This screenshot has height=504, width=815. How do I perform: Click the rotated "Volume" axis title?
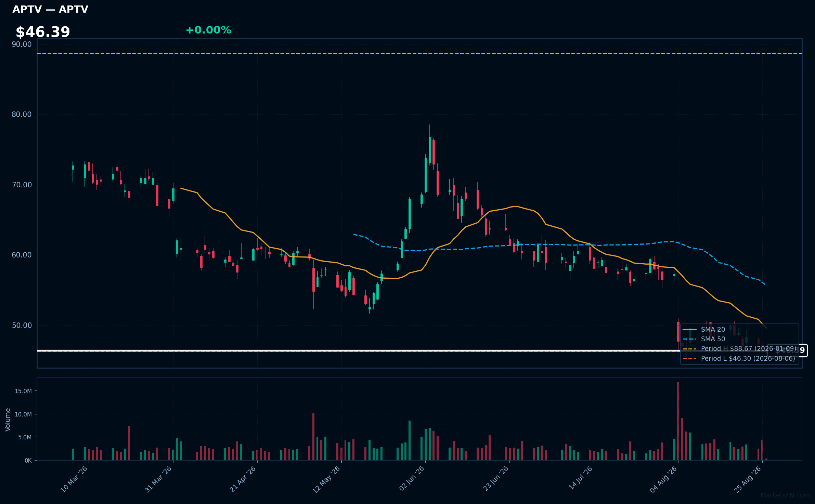coord(8,420)
